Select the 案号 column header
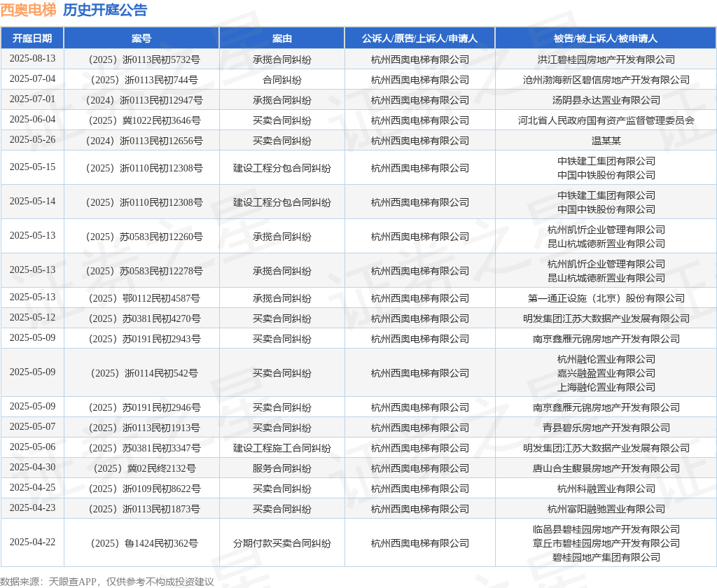This screenshot has height=588, width=717. click(141, 38)
